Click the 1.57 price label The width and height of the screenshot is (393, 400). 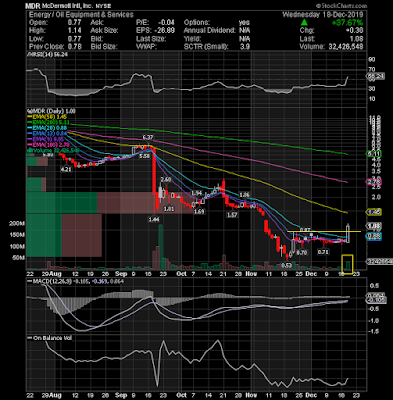[232, 215]
